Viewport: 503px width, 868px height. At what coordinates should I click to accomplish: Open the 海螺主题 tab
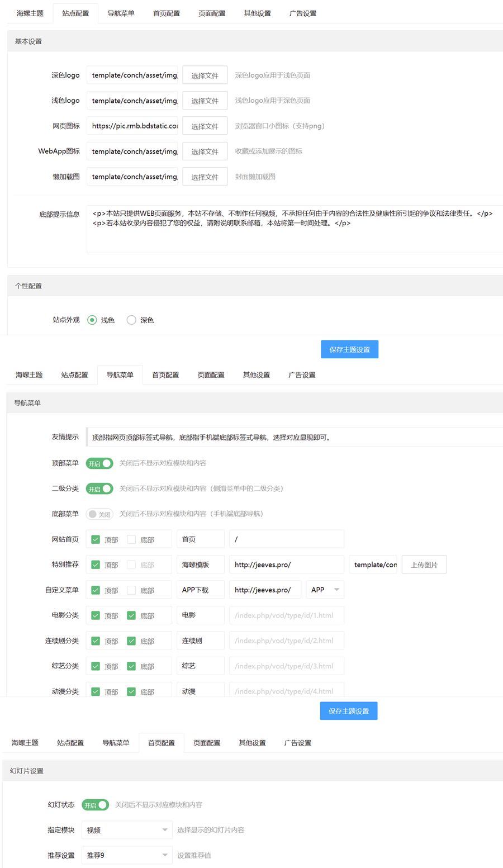29,13
